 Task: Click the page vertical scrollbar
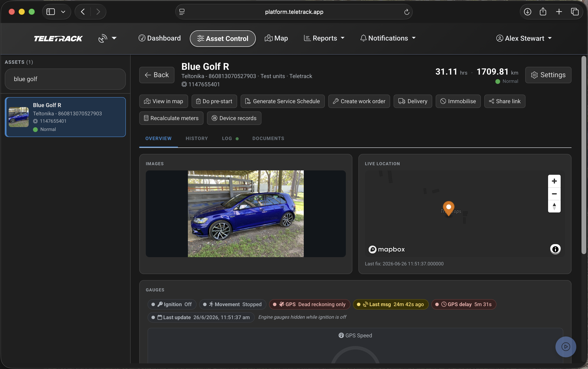coord(584,155)
